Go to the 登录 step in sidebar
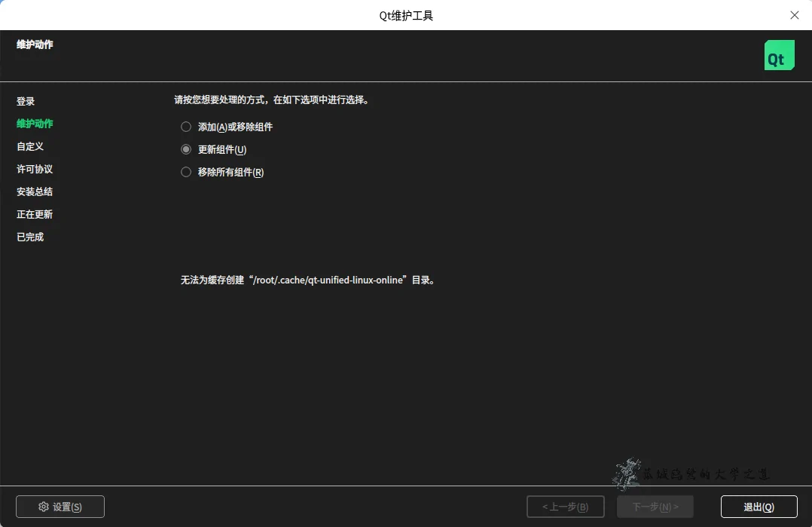The width and height of the screenshot is (812, 527). pos(26,101)
